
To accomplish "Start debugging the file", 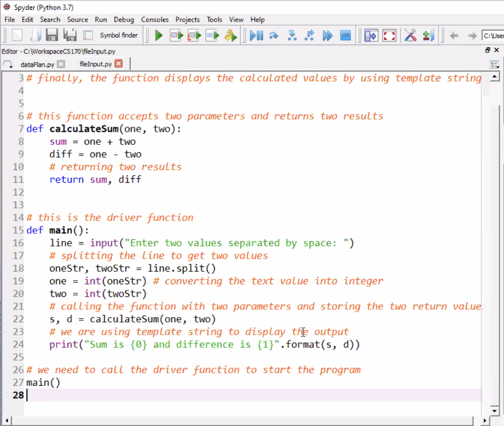I will click(x=256, y=35).
